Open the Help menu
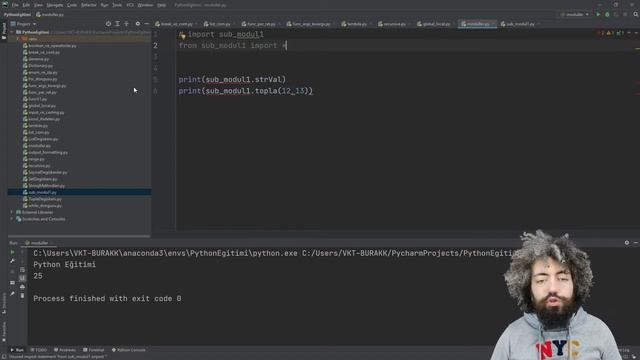 point(162,5)
